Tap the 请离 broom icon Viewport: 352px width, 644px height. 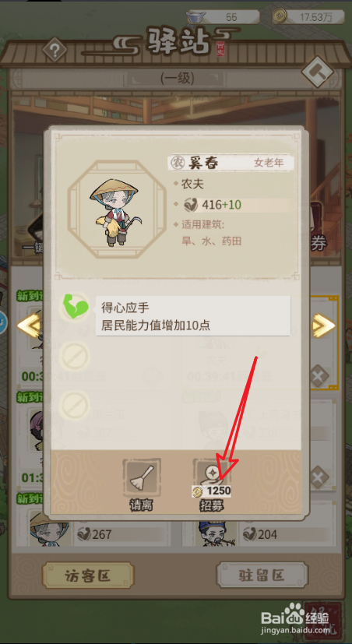pyautogui.click(x=141, y=477)
